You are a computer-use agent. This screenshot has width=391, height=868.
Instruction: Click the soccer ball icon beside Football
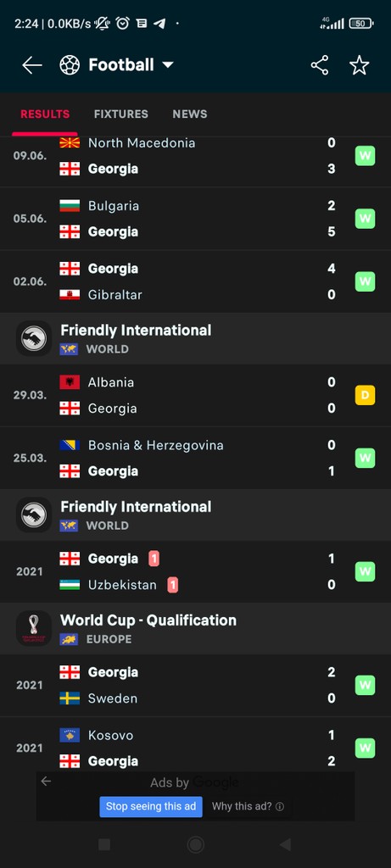70,65
